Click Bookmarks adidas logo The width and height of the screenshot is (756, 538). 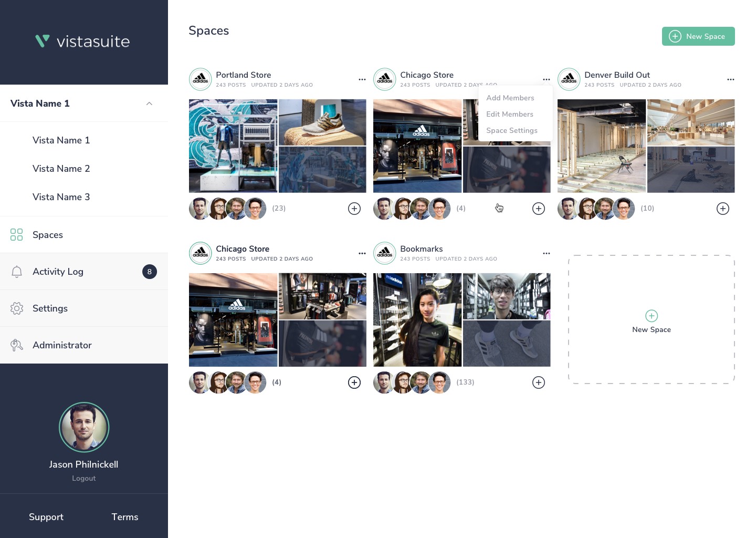pos(385,253)
